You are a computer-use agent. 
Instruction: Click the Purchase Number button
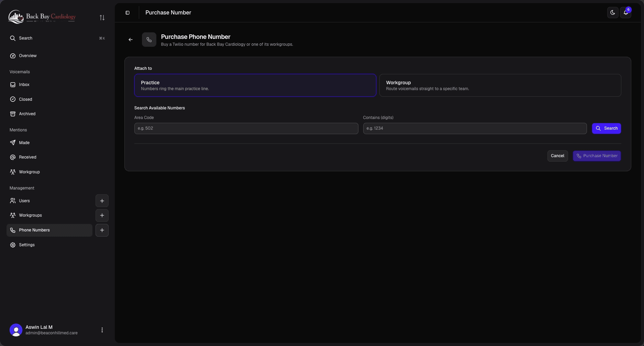(x=597, y=156)
